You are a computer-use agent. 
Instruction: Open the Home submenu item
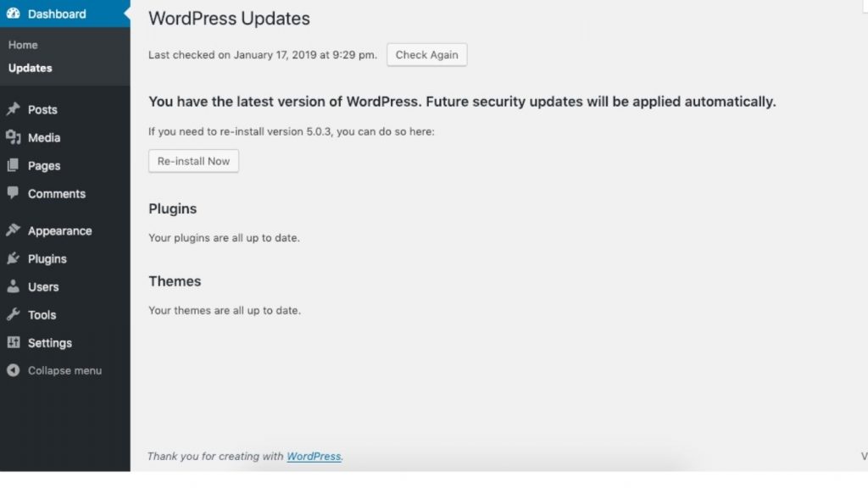click(23, 45)
